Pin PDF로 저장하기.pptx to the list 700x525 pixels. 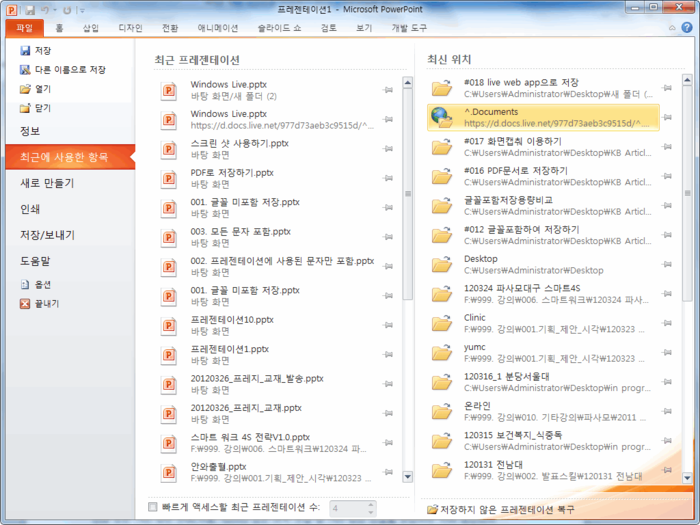(x=388, y=178)
